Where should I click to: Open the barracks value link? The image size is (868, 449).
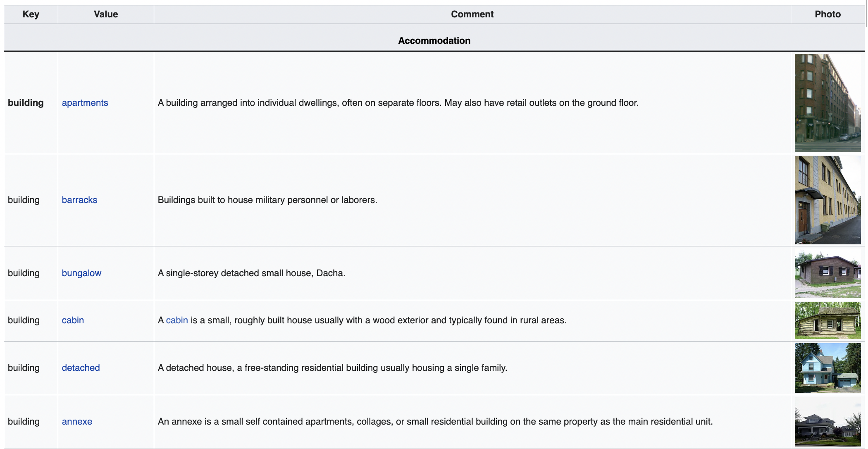79,200
